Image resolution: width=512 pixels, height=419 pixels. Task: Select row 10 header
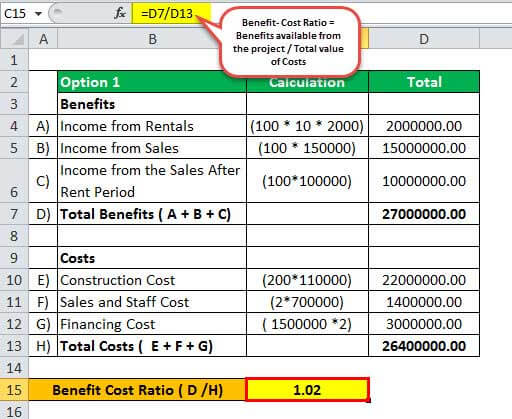click(x=14, y=280)
